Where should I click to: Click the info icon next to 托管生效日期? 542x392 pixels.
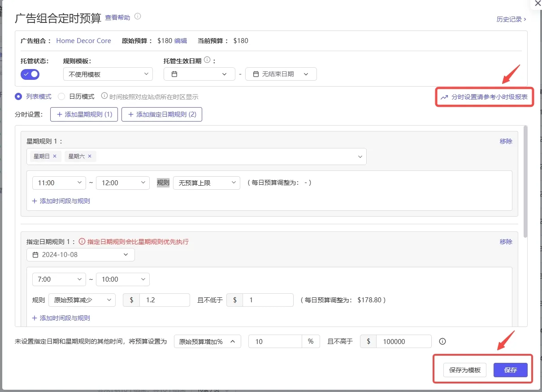(x=207, y=60)
